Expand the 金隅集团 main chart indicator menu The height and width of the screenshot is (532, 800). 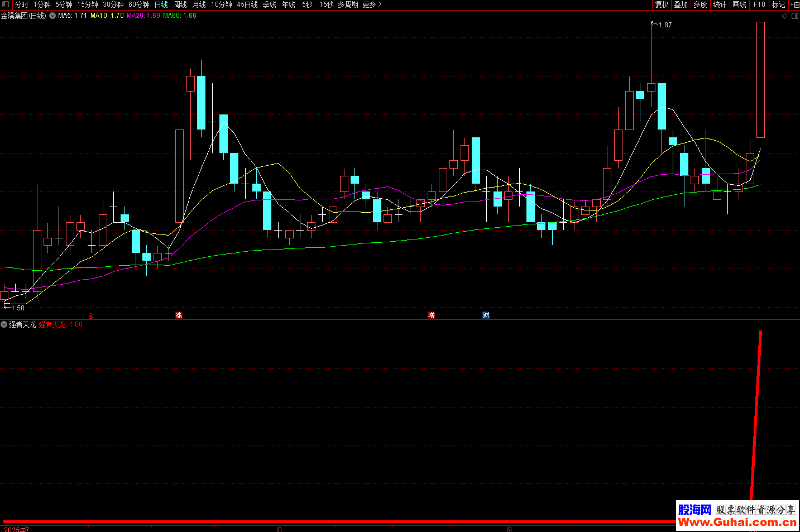tap(52, 16)
